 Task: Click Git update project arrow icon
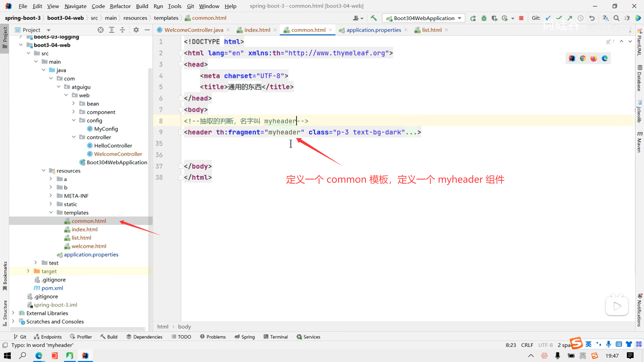pyautogui.click(x=548, y=18)
